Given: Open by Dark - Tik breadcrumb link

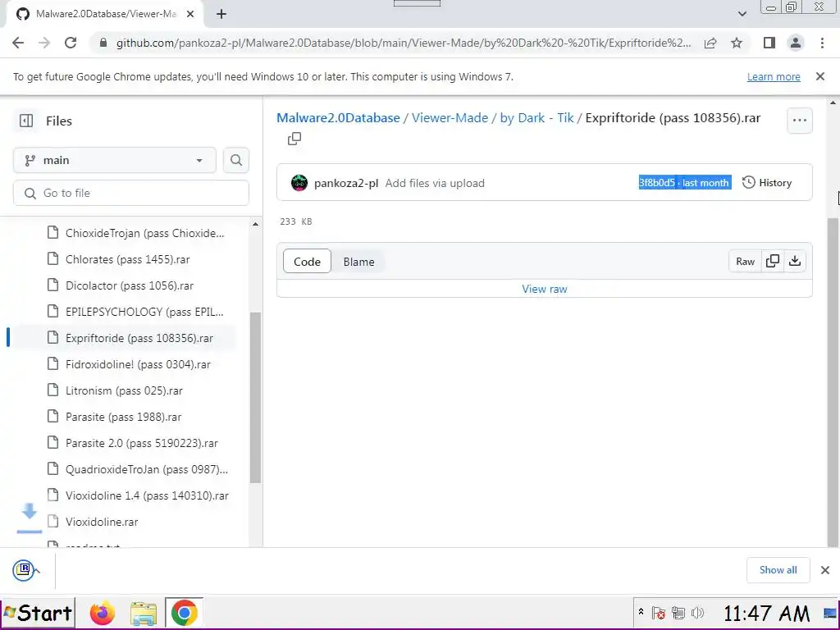Looking at the screenshot, I should [x=536, y=118].
